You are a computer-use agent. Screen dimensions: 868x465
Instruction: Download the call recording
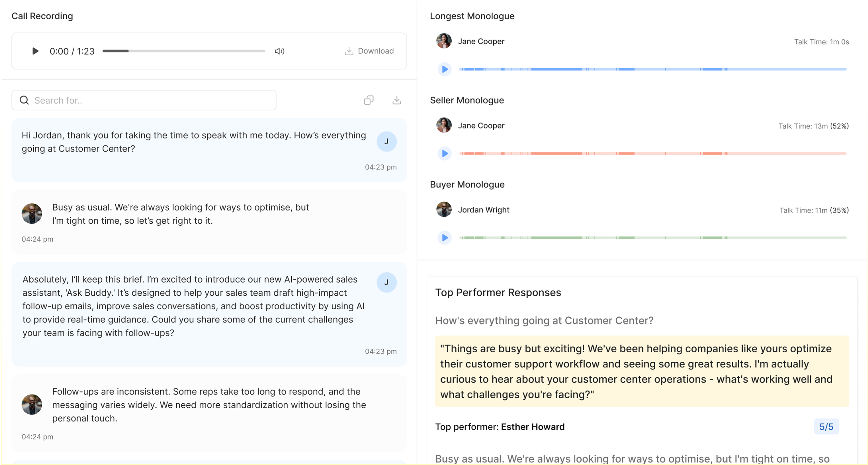tap(369, 51)
